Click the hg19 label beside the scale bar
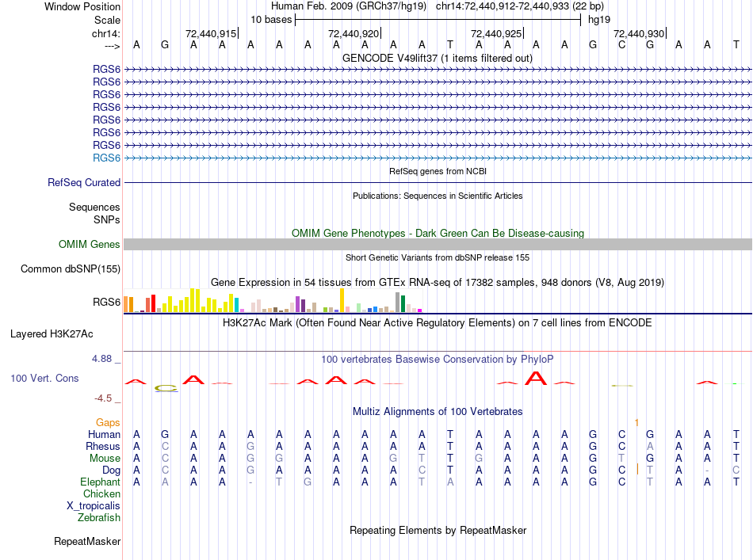Image resolution: width=753 pixels, height=560 pixels. click(599, 20)
